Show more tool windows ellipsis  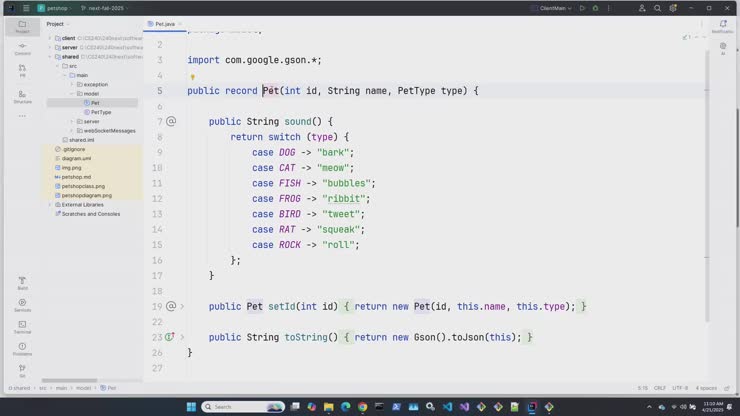click(22, 116)
